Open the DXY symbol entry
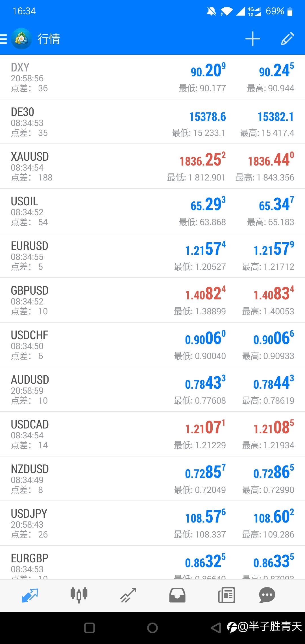This screenshot has height=644, width=305. (x=152, y=77)
